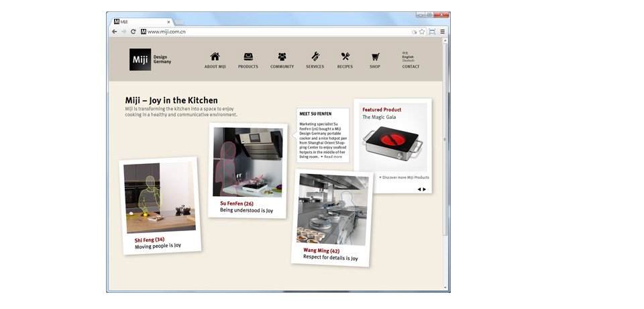Open the Shi Feng kitchen photo
Viewport: 644px width, 309px height.
point(160,197)
